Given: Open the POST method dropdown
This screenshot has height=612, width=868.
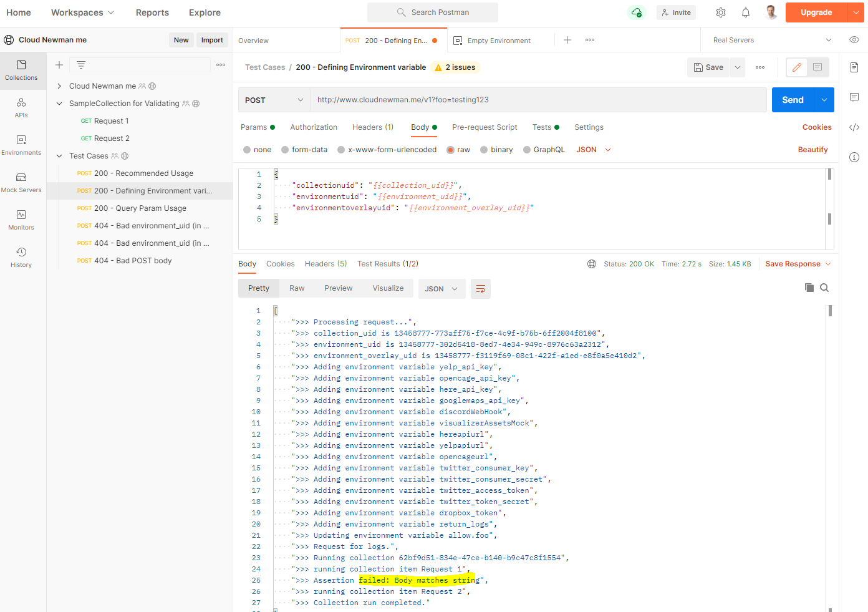Looking at the screenshot, I should point(274,100).
